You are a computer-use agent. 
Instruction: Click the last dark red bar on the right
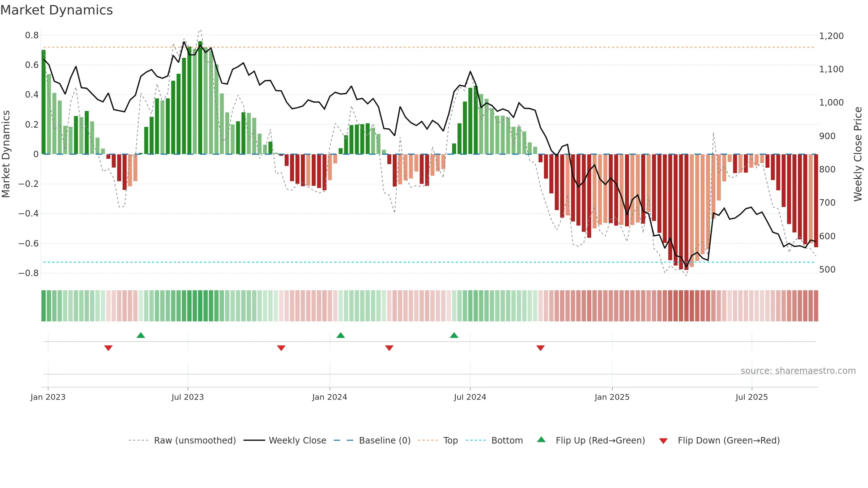click(816, 201)
